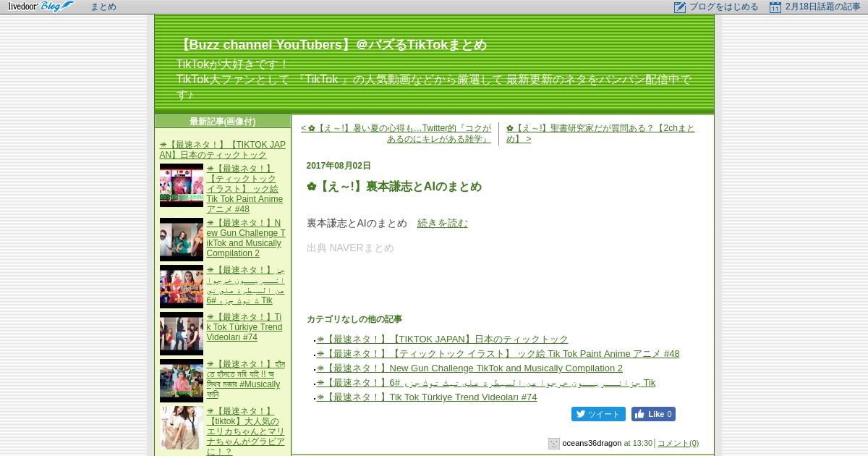Image resolution: width=868 pixels, height=456 pixels.
Task: Click the ブログをはじめる pencil icon
Action: pyautogui.click(x=679, y=7)
